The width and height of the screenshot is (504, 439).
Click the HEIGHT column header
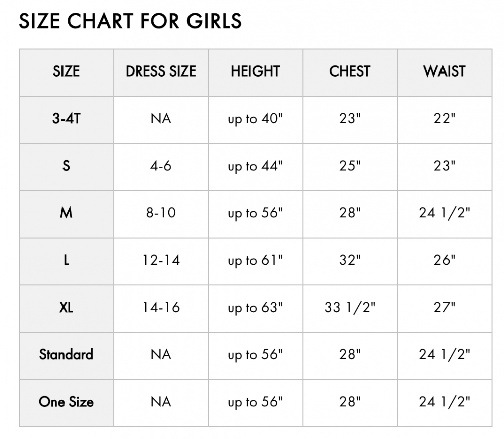256,72
